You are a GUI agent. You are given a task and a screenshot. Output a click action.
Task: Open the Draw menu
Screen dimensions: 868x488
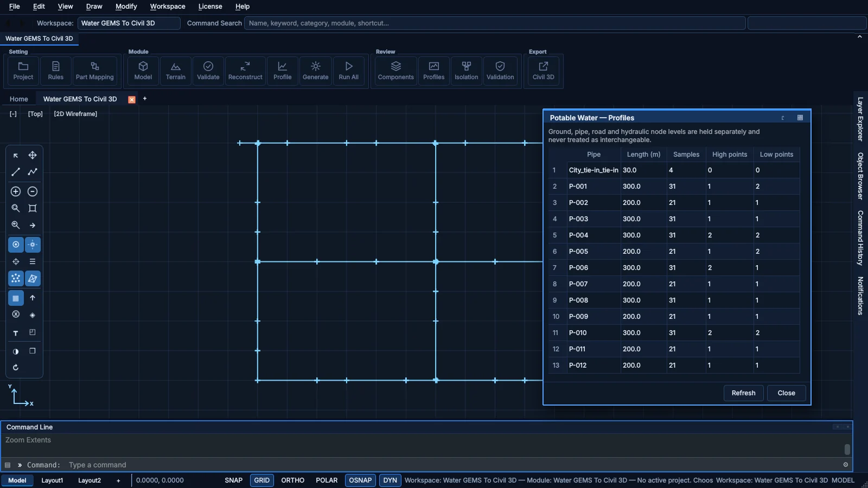click(x=94, y=7)
